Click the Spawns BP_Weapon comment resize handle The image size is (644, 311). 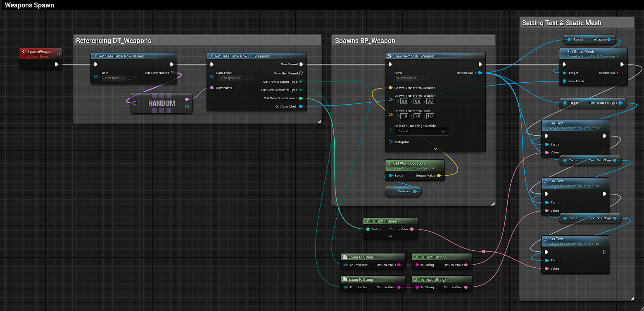tap(492, 204)
